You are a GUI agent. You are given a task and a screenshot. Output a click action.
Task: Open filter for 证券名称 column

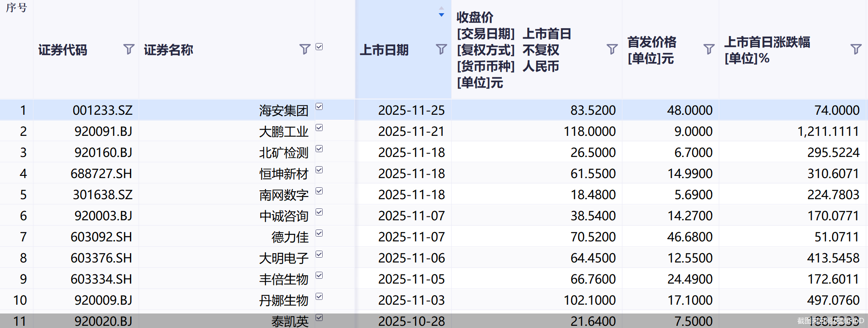pyautogui.click(x=305, y=49)
